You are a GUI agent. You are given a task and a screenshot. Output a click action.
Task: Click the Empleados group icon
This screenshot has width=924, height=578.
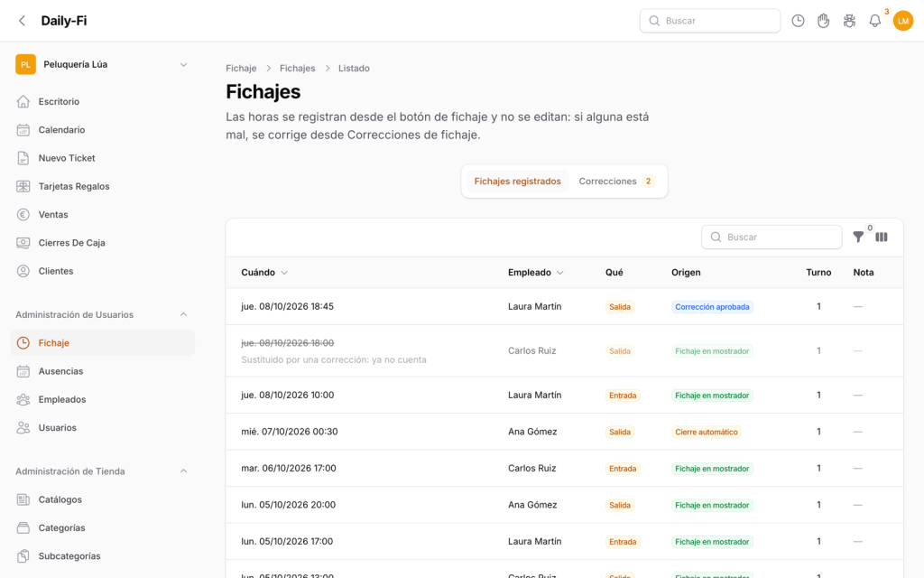[23, 399]
